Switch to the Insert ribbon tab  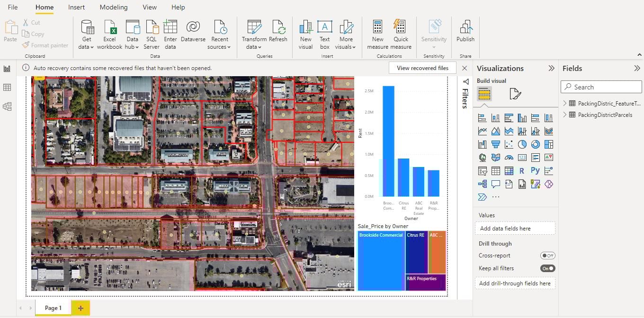click(77, 7)
